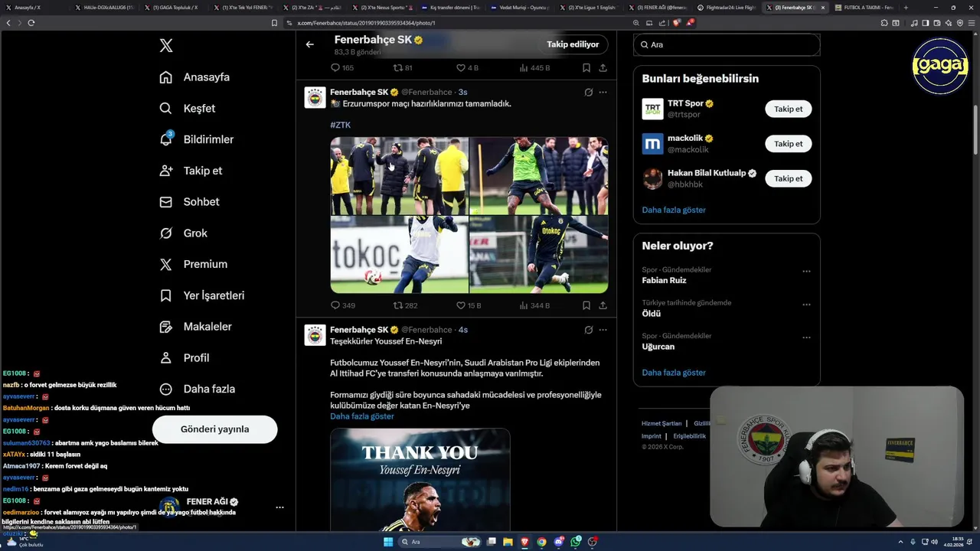
Task: Open more options on Teşekkürler En-Nesyri tweet
Action: (603, 330)
